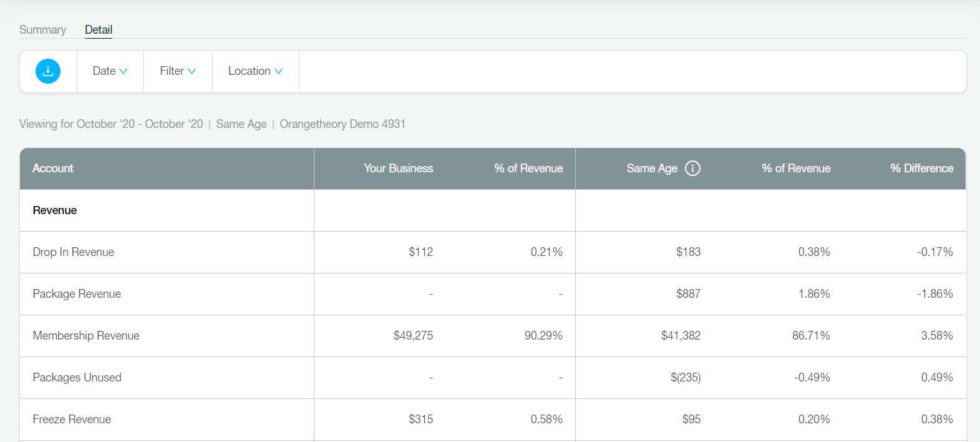
Task: Click the Same Age column header text
Action: pyautogui.click(x=652, y=169)
